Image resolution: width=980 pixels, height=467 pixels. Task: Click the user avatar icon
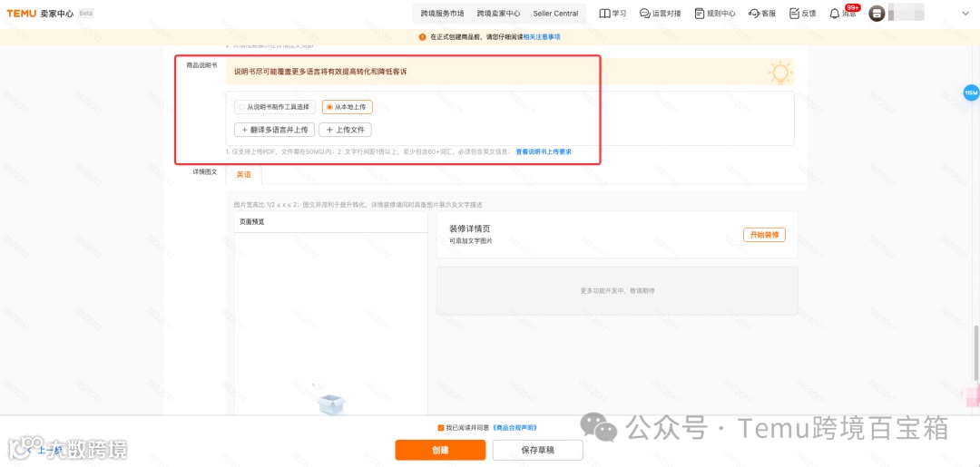pos(877,13)
